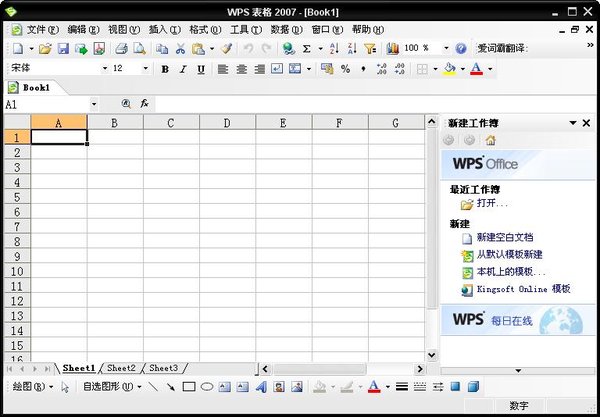Toggle merge and center cells
Screen dimensions: 600x417
coord(295,69)
